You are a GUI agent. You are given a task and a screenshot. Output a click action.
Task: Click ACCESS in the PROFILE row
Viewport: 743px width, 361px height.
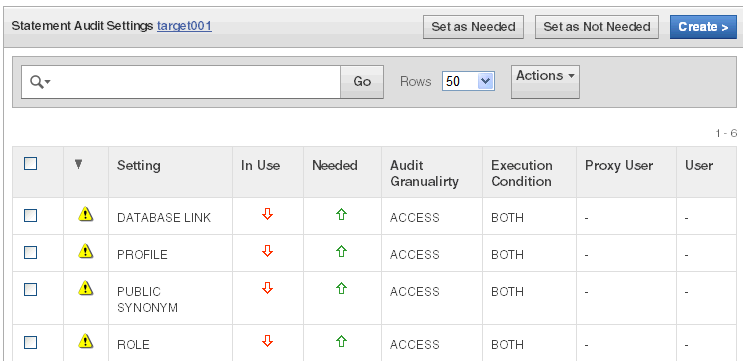[x=415, y=254]
